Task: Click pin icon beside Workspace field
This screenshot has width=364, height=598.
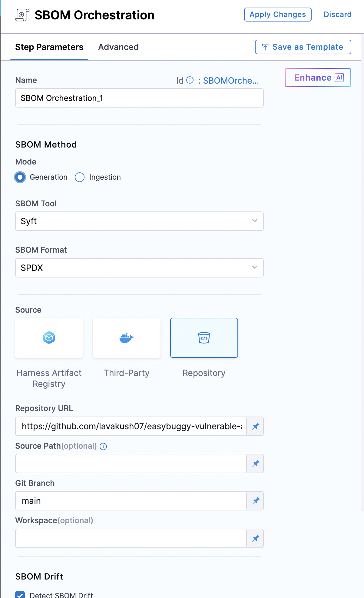Action: (x=256, y=538)
